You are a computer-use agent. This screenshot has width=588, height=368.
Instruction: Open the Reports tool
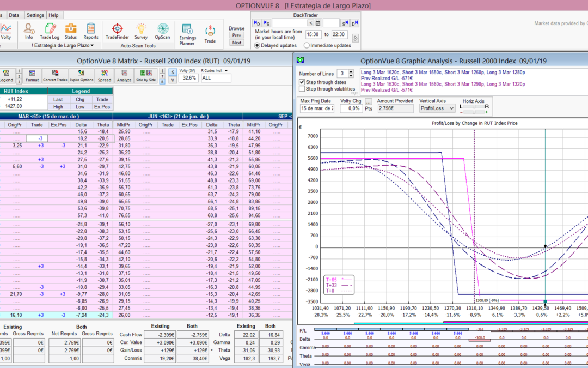[x=91, y=31]
